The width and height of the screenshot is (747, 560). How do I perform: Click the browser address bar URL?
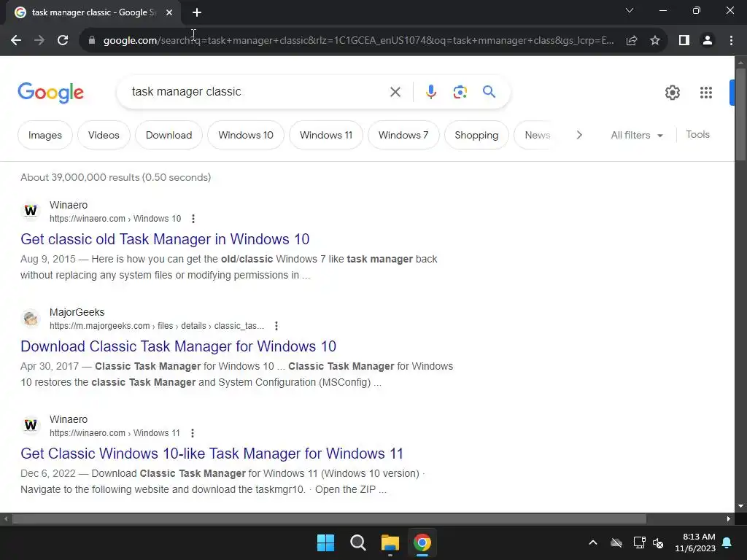click(358, 41)
